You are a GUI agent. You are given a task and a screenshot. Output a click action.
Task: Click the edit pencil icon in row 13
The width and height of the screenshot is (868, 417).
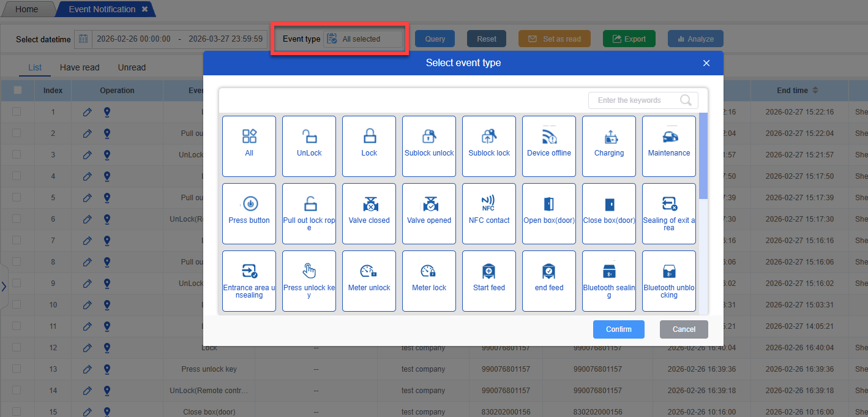[87, 369]
